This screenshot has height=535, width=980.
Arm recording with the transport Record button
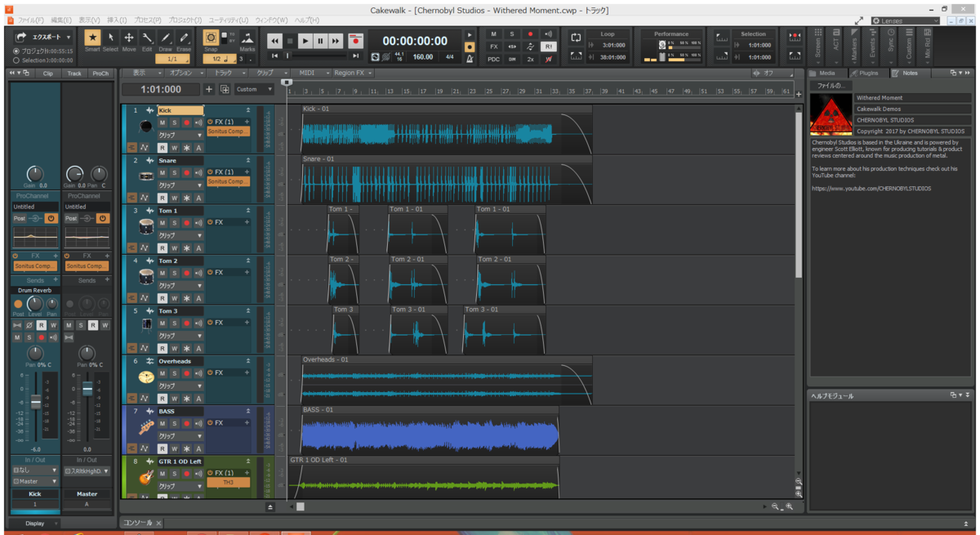[355, 41]
